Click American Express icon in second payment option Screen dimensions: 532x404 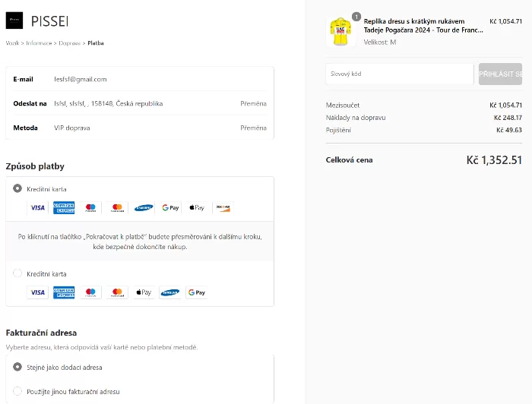coord(64,292)
